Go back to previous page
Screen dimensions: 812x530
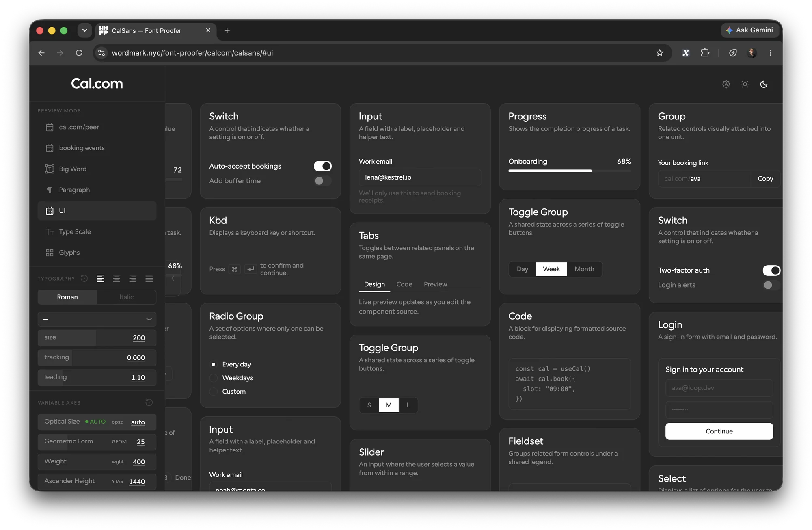(41, 53)
